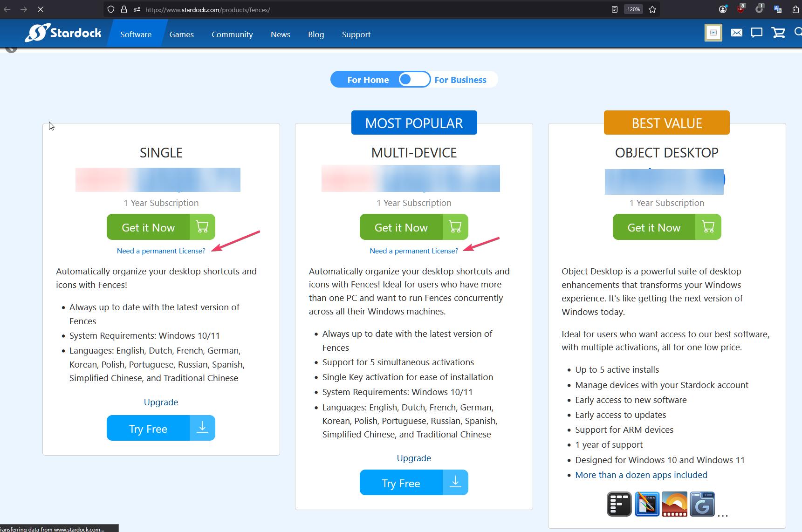802x532 pixels.
Task: Click permanent License link under Multi-Device
Action: pos(413,251)
